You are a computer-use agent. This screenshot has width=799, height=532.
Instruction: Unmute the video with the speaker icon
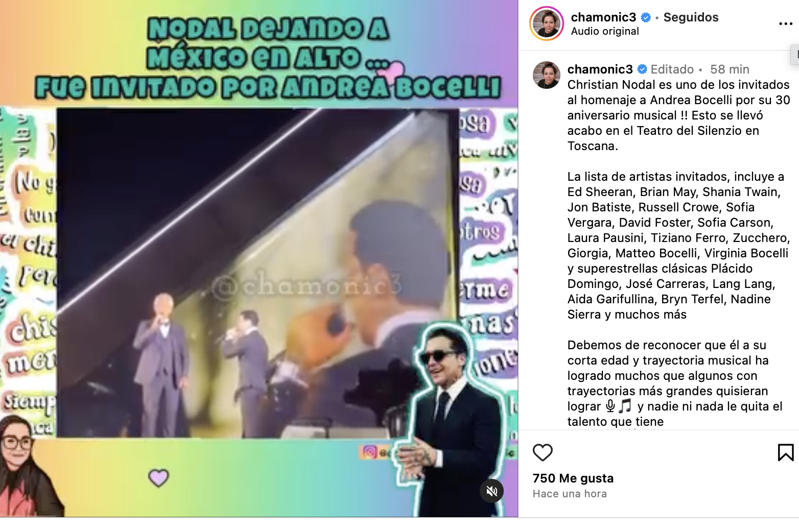pyautogui.click(x=491, y=491)
